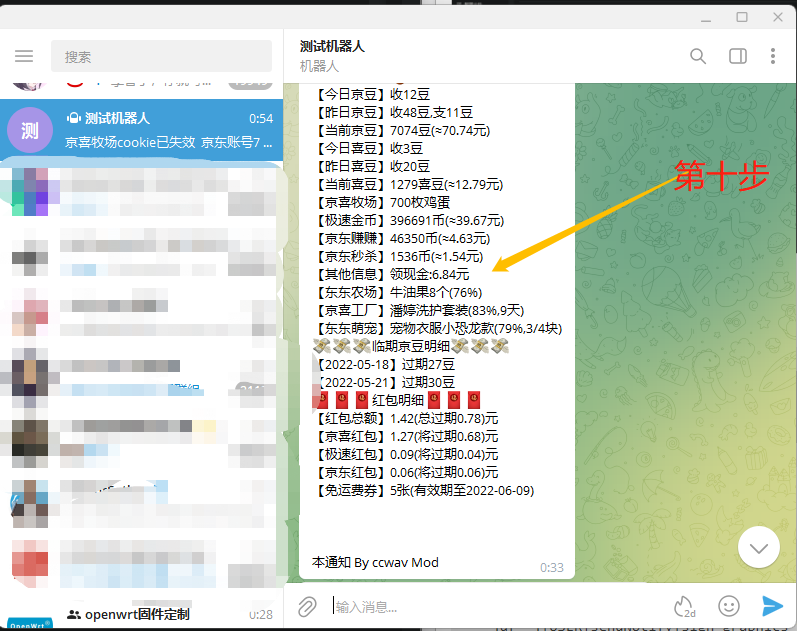Open the emoji smiley picker
The width and height of the screenshot is (797, 631).
[728, 606]
